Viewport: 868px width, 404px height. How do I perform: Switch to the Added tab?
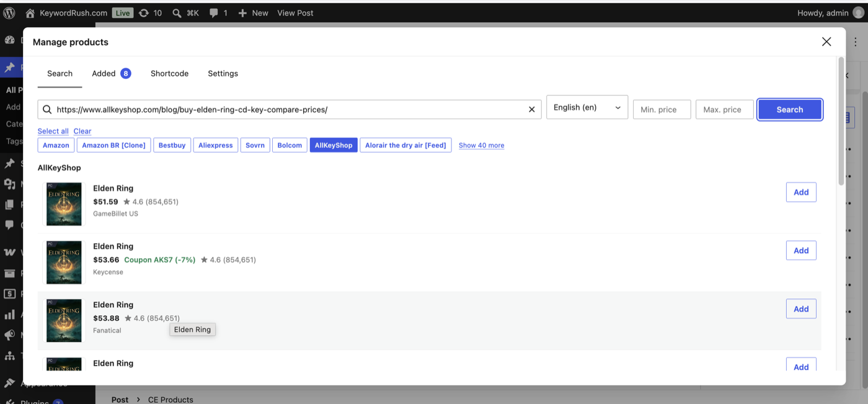tap(112, 73)
